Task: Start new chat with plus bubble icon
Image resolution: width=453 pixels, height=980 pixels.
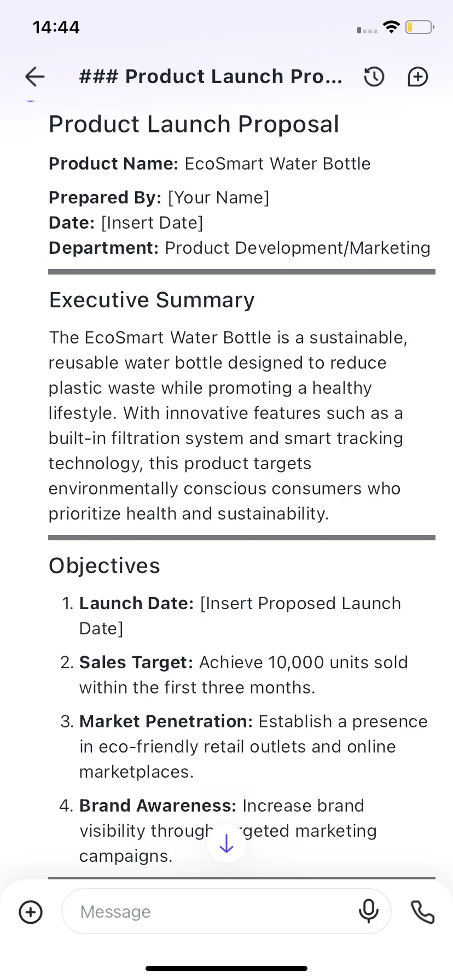Action: tap(418, 77)
